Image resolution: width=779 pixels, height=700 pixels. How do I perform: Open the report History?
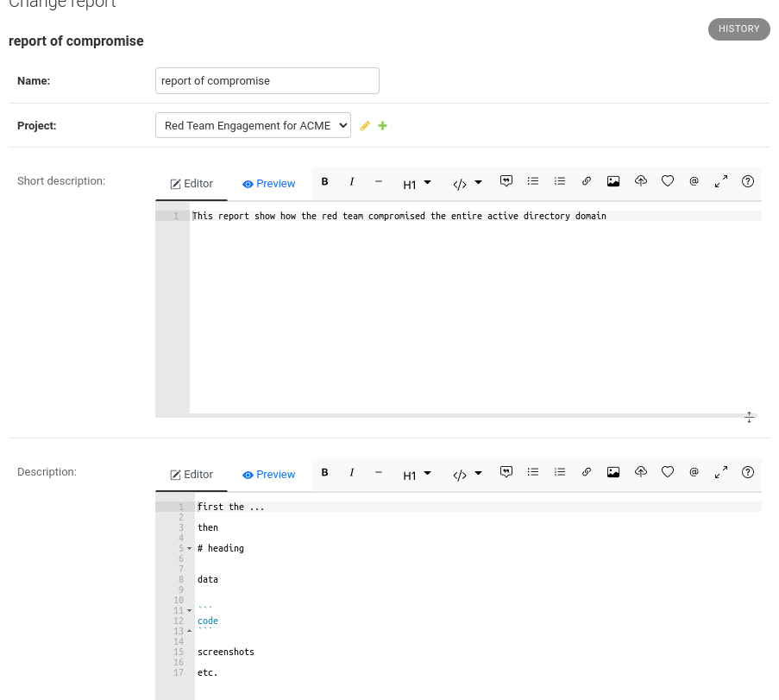coord(738,28)
